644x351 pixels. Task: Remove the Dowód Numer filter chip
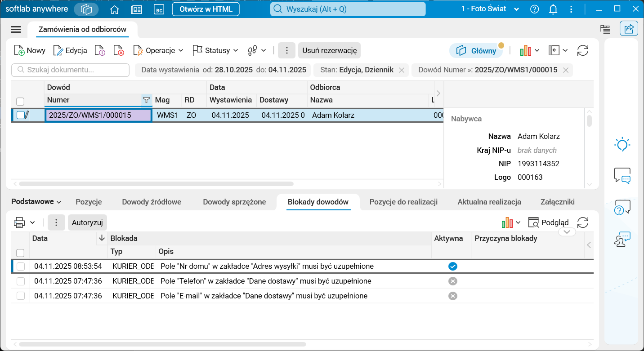(x=566, y=70)
